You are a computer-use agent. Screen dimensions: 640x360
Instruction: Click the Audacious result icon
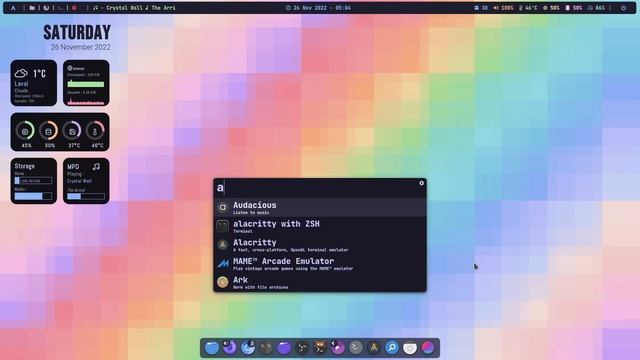click(222, 207)
